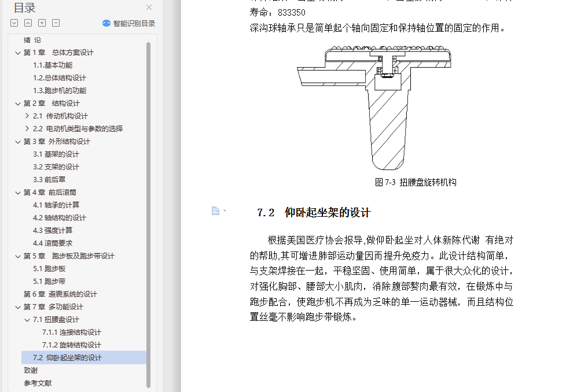Viewport: 566px width, 392px height.
Task: Close the 目录 panel with the X
Action: pos(149,7)
